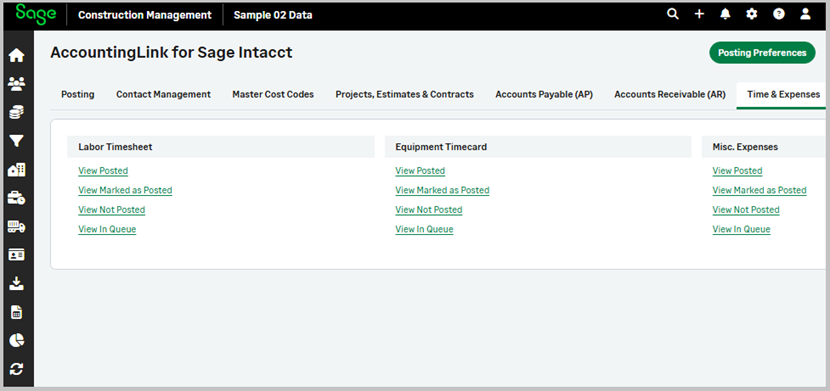Open Equipment Timecard View Marked as Posted
The image size is (830, 391).
[x=443, y=190]
